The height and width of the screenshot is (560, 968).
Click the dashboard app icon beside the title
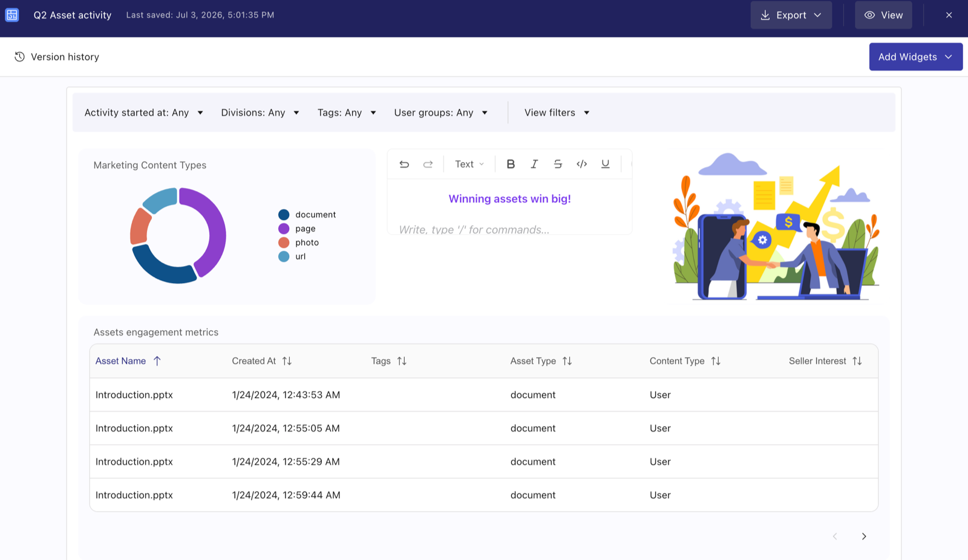pyautogui.click(x=12, y=15)
